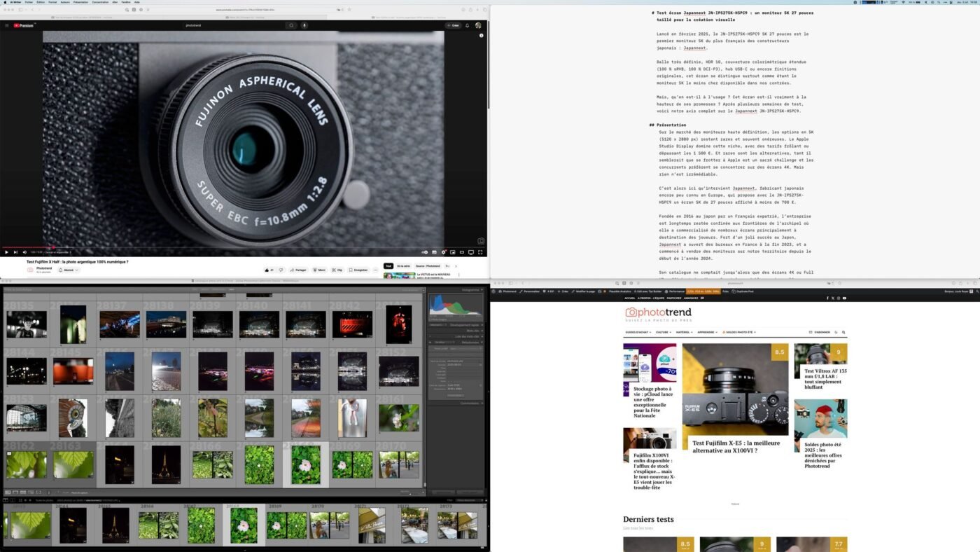Open the YouTube account avatar menu
Image resolution: width=980 pixels, height=552 pixels.
(478, 25)
